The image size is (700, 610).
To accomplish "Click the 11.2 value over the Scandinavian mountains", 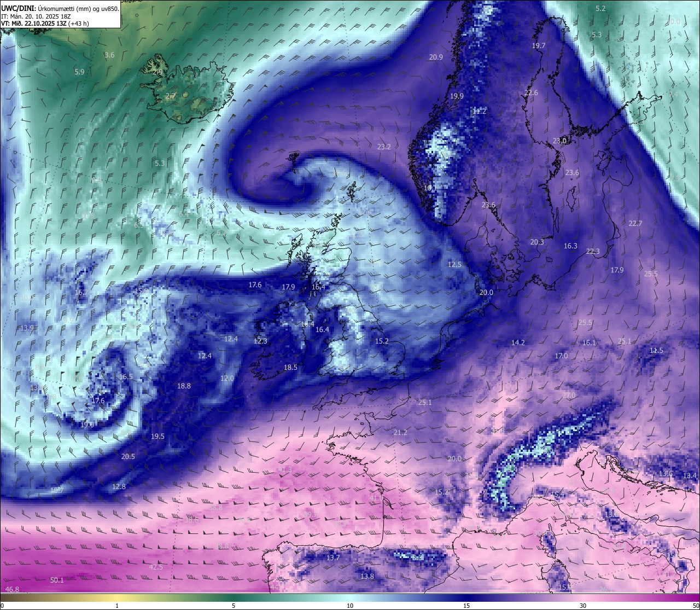I will pyautogui.click(x=479, y=111).
